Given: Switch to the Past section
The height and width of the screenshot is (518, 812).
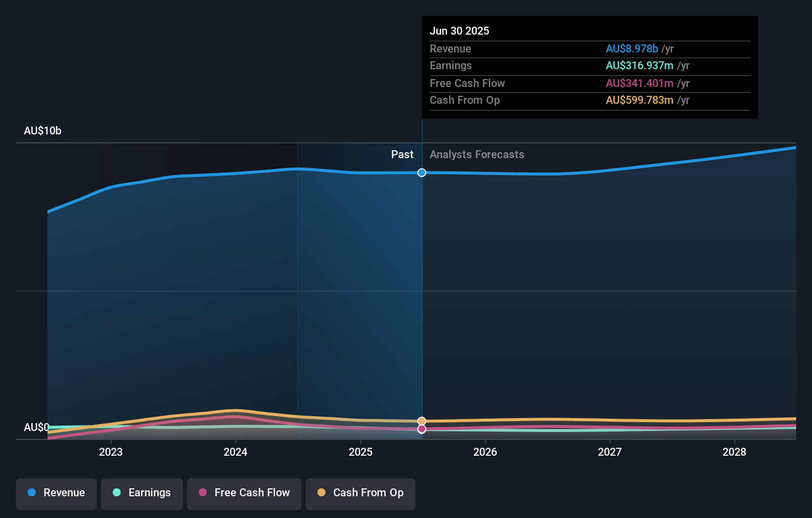Looking at the screenshot, I should point(402,154).
